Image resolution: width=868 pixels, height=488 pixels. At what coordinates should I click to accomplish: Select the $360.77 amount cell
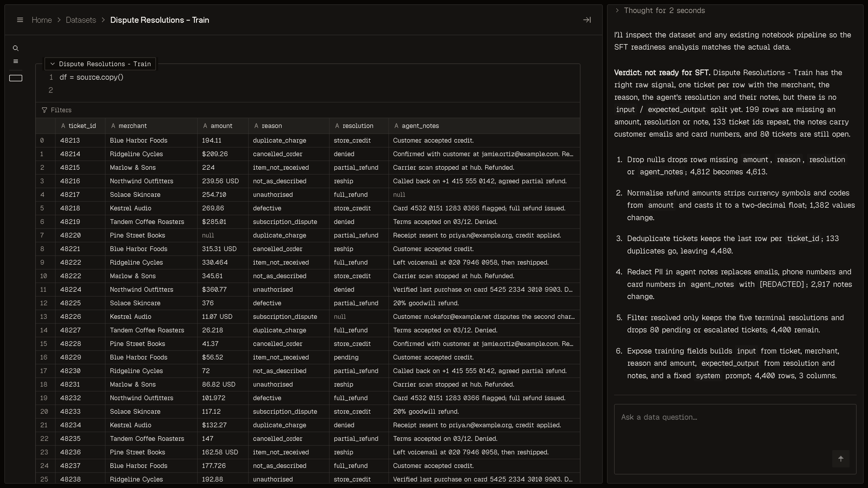[223, 290]
